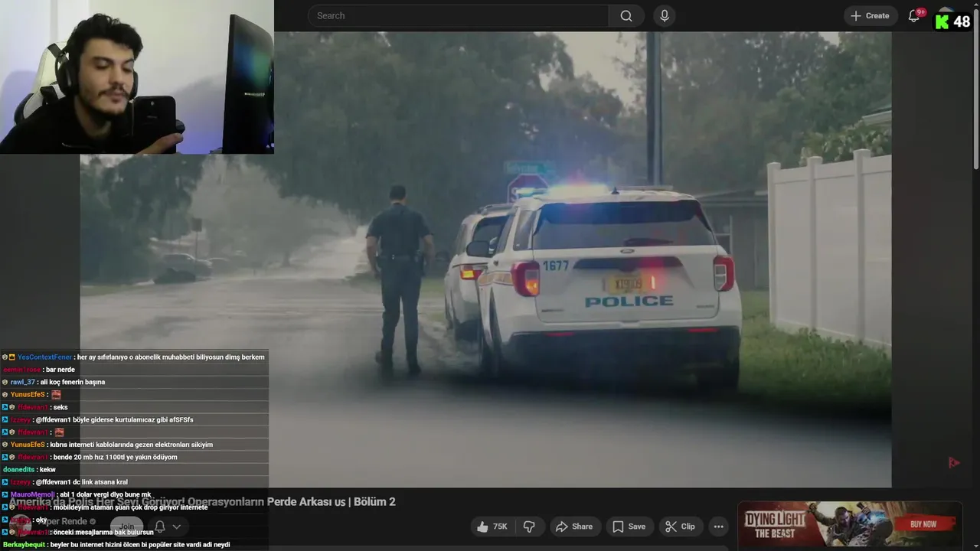Viewport: 980px width, 551px height.
Task: Select chat username Berkaybequit
Action: click(24, 545)
